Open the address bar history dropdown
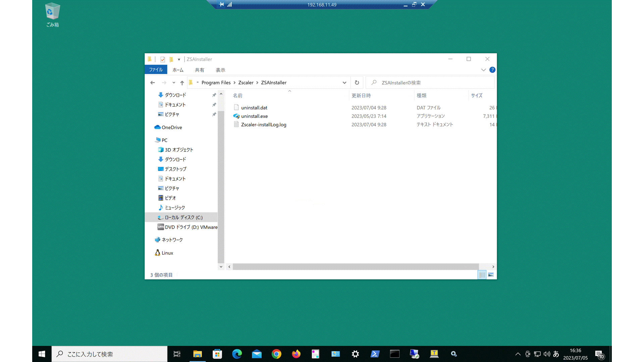Image resolution: width=644 pixels, height=362 pixels. 344,82
